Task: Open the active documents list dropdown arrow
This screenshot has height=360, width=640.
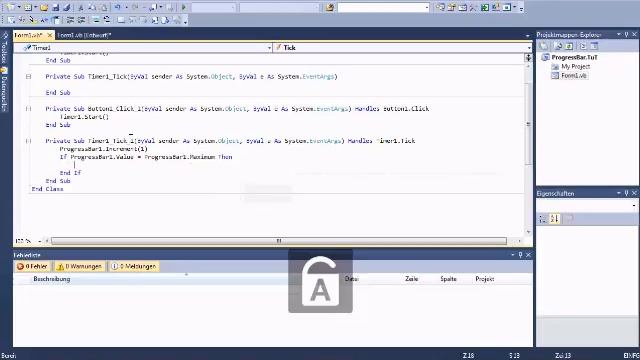Action: [x=527, y=36]
